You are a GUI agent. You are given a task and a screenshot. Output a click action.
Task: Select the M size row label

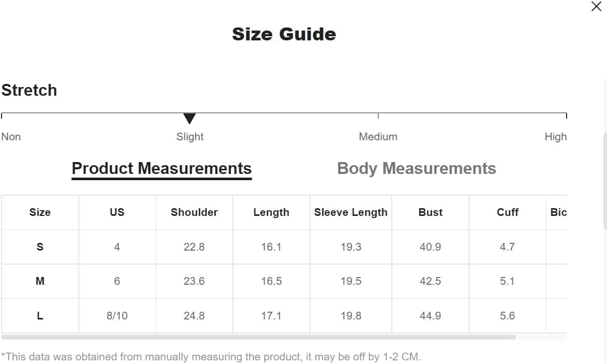(40, 281)
